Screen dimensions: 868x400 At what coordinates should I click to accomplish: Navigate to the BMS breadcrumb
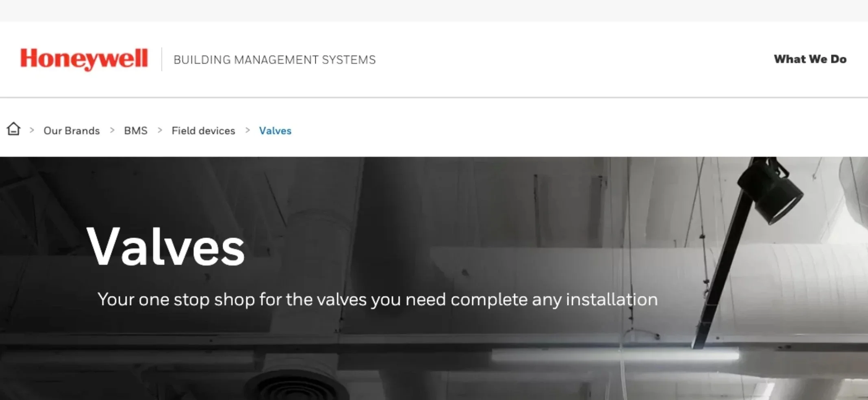136,131
